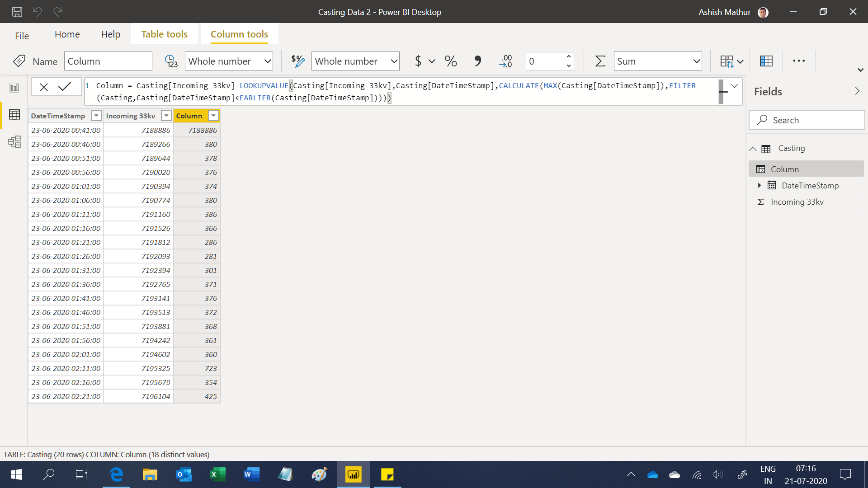Apply thousands separator comma icon
Viewport: 868px width, 488px height.
tap(477, 61)
